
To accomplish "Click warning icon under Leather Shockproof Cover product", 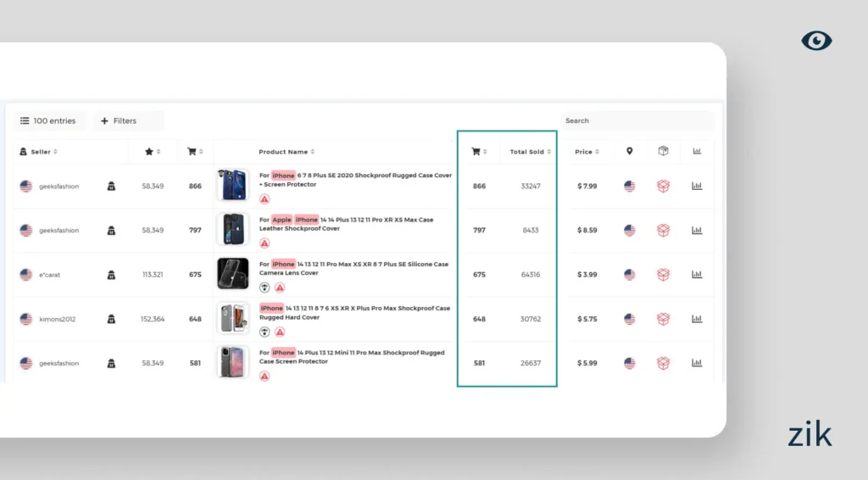I will 264,243.
